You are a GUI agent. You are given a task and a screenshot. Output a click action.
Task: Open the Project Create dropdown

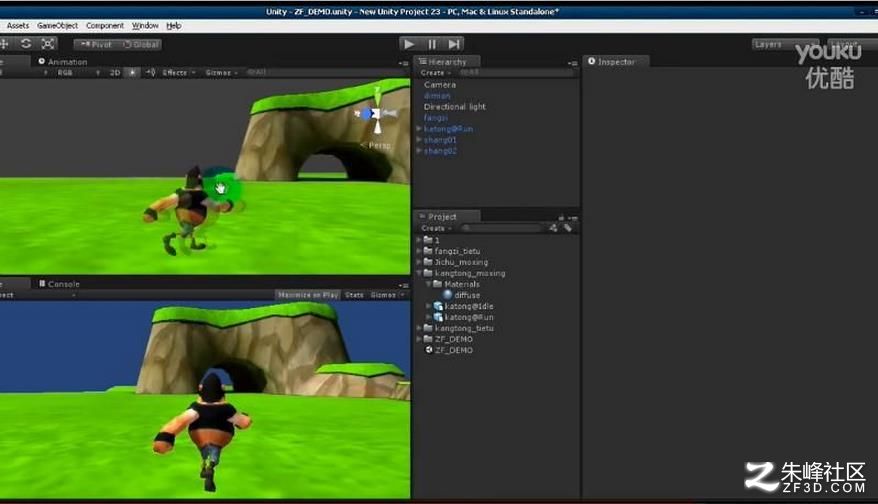436,228
